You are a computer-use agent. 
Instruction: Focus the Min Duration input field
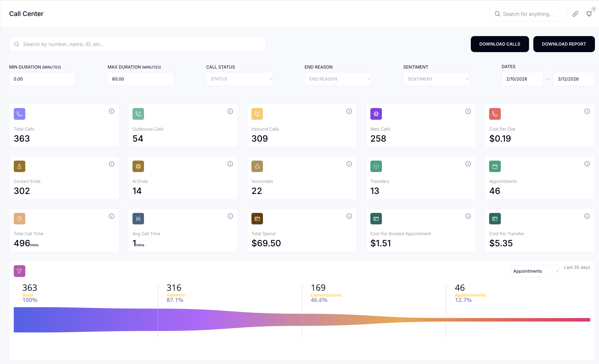coord(42,79)
